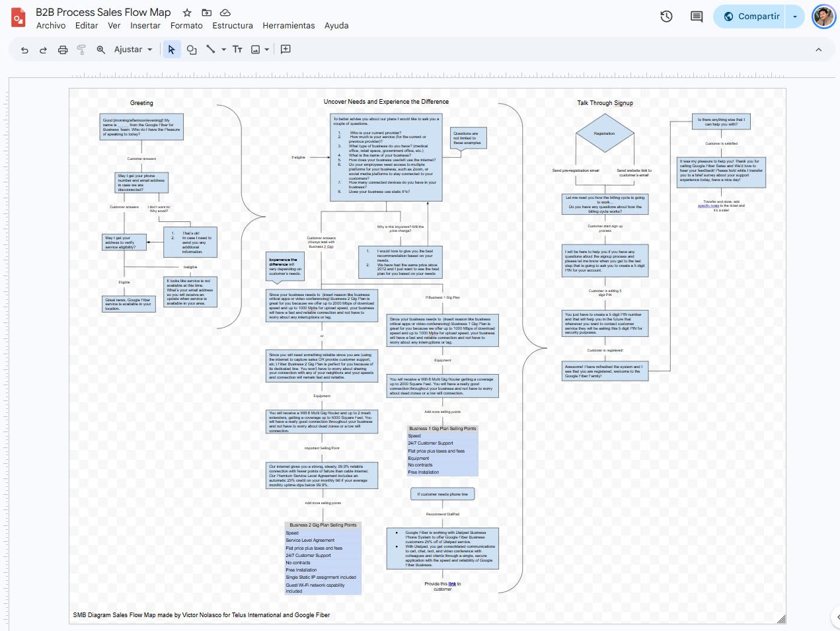Click the print icon
Image resolution: width=840 pixels, height=631 pixels.
pyautogui.click(x=63, y=50)
